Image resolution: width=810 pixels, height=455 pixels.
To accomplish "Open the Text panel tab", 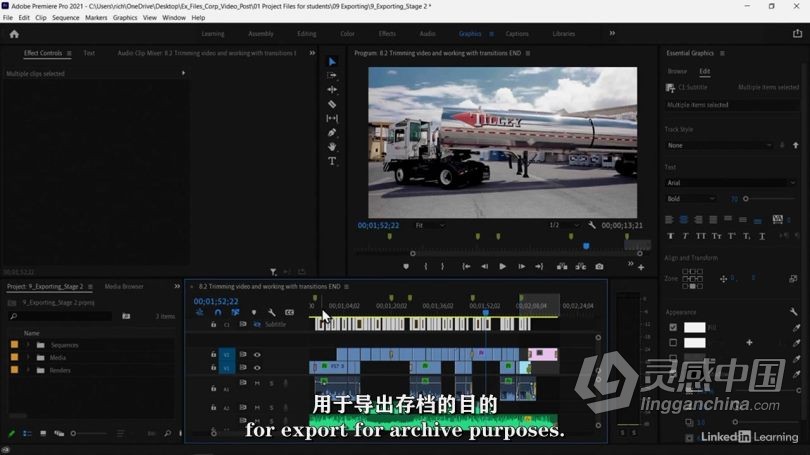I will click(x=89, y=53).
